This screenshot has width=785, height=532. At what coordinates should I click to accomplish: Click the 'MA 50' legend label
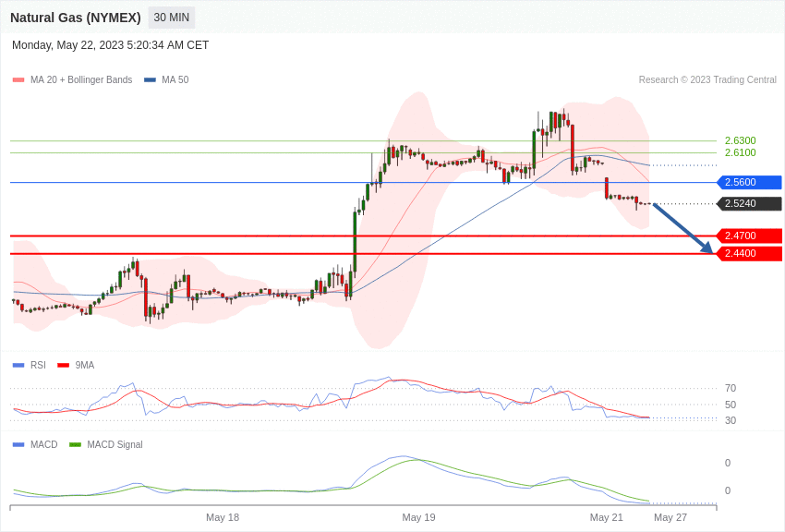click(175, 80)
